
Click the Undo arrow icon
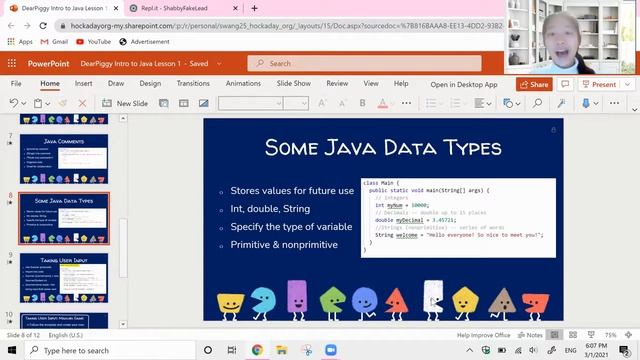[x=13, y=103]
